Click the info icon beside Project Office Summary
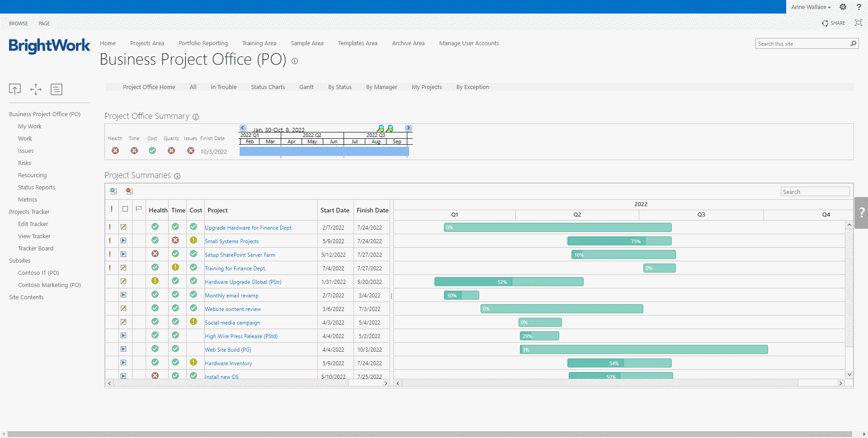The width and height of the screenshot is (868, 438). pyautogui.click(x=196, y=117)
